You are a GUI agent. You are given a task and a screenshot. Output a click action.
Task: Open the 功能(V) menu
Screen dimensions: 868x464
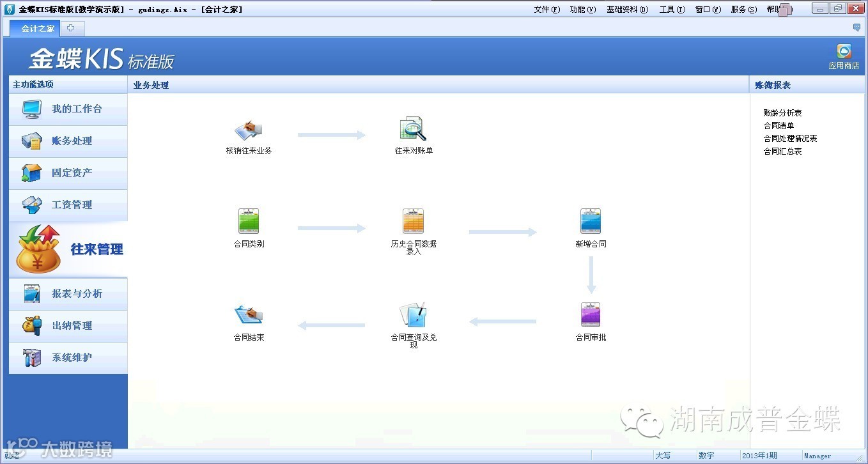click(x=582, y=10)
